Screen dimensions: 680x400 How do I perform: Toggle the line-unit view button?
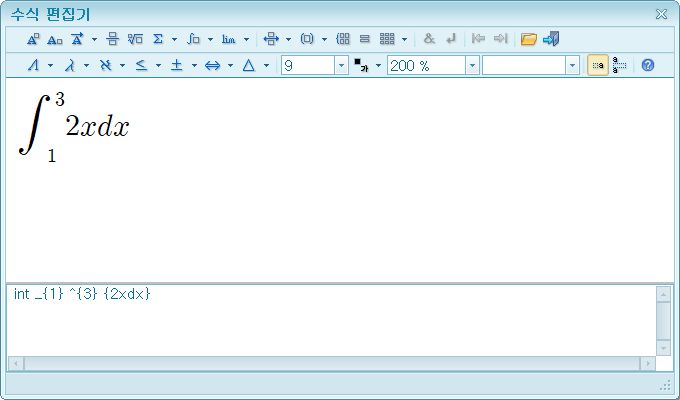pos(619,65)
